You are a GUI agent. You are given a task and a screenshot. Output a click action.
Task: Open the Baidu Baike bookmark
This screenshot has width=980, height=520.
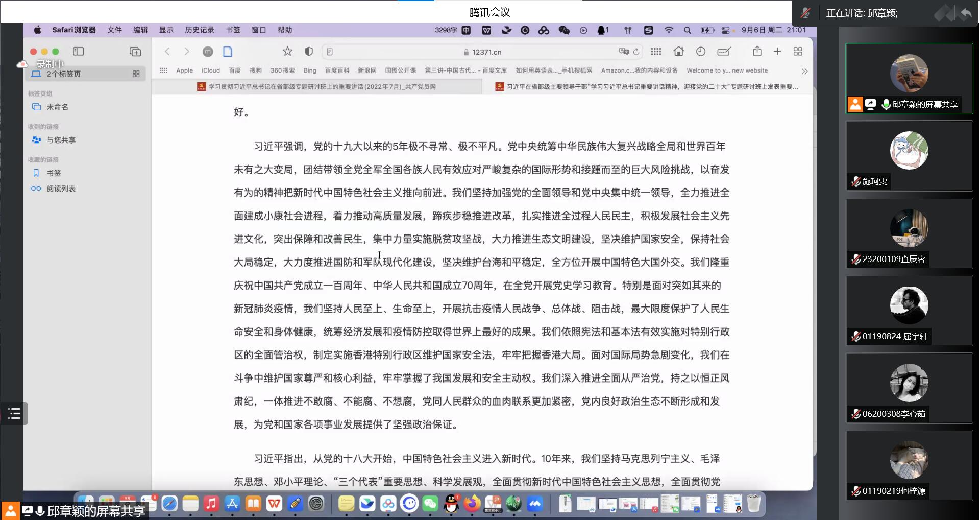(x=337, y=70)
